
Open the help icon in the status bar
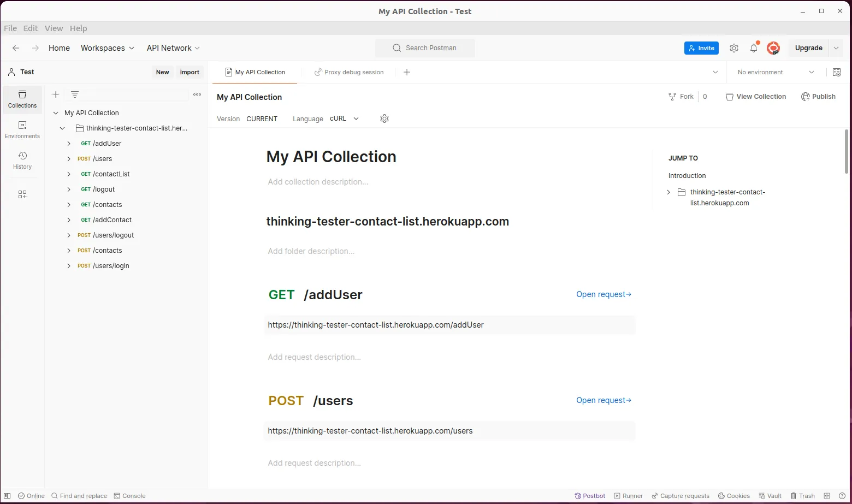(x=842, y=496)
